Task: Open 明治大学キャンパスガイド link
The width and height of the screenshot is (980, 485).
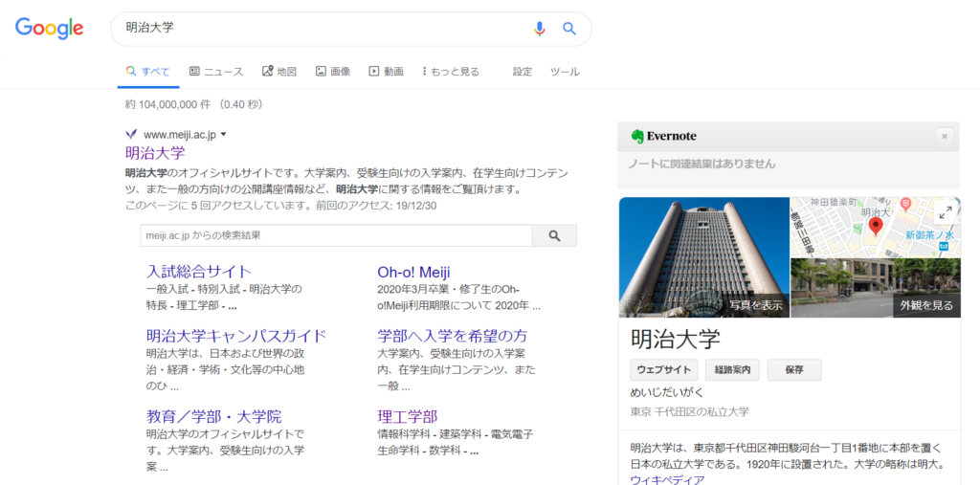Action: pyautogui.click(x=236, y=336)
